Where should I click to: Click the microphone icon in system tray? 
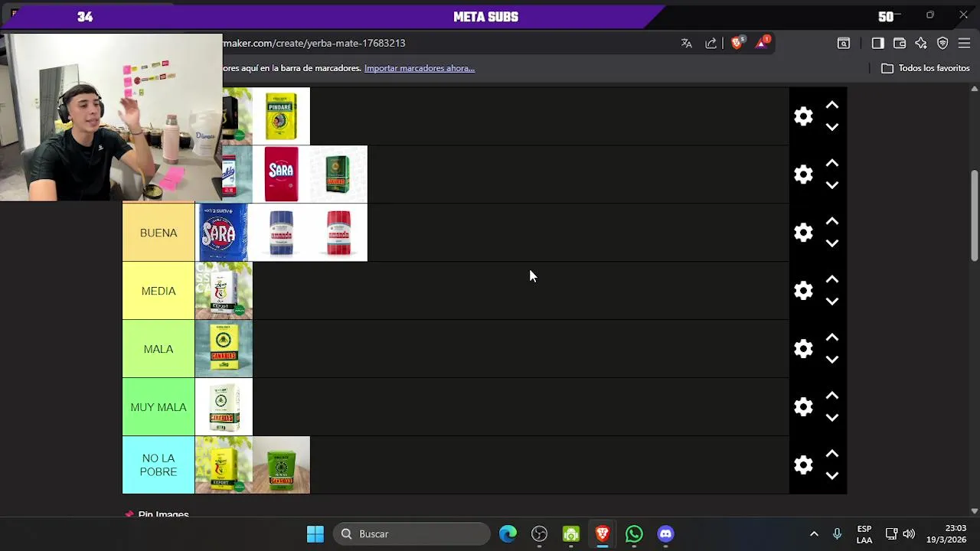pos(837,534)
